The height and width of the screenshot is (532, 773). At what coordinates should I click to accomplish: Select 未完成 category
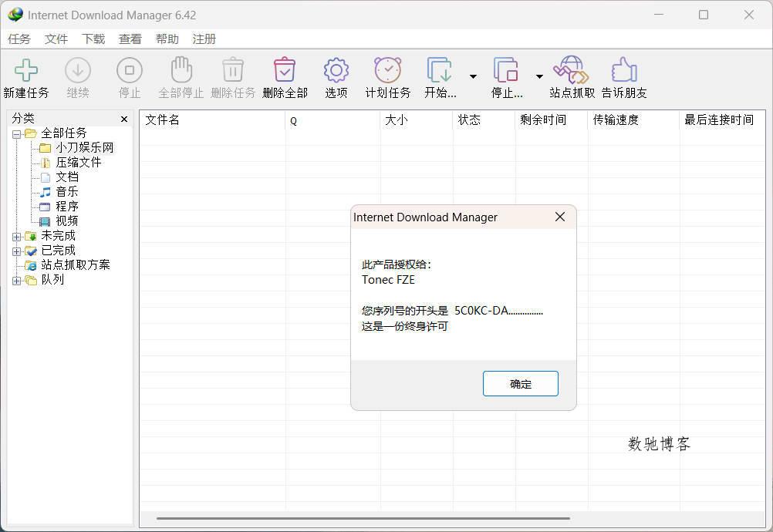point(58,235)
